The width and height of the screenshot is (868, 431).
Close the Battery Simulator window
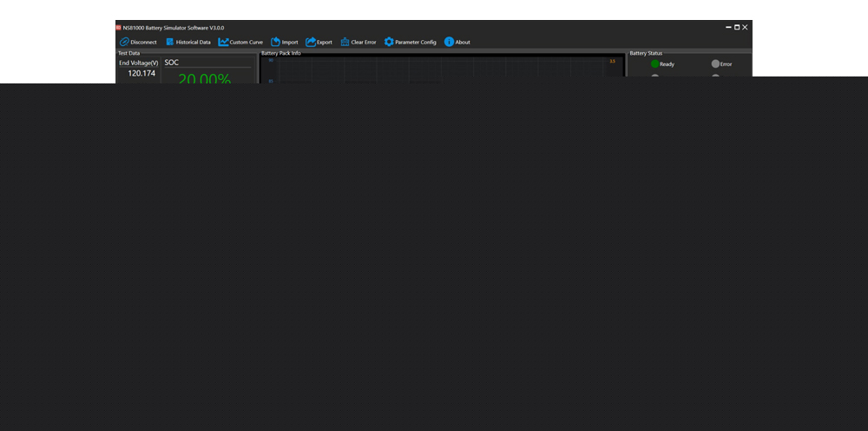(745, 27)
